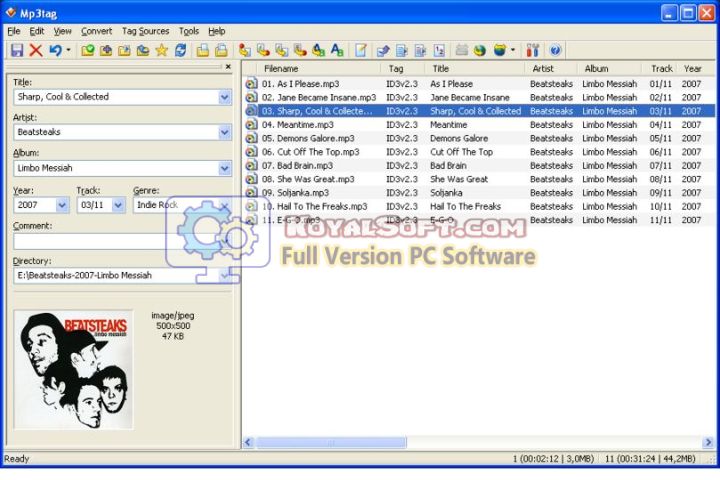The width and height of the screenshot is (720, 480).
Task: Open the File menu
Action: click(x=14, y=31)
